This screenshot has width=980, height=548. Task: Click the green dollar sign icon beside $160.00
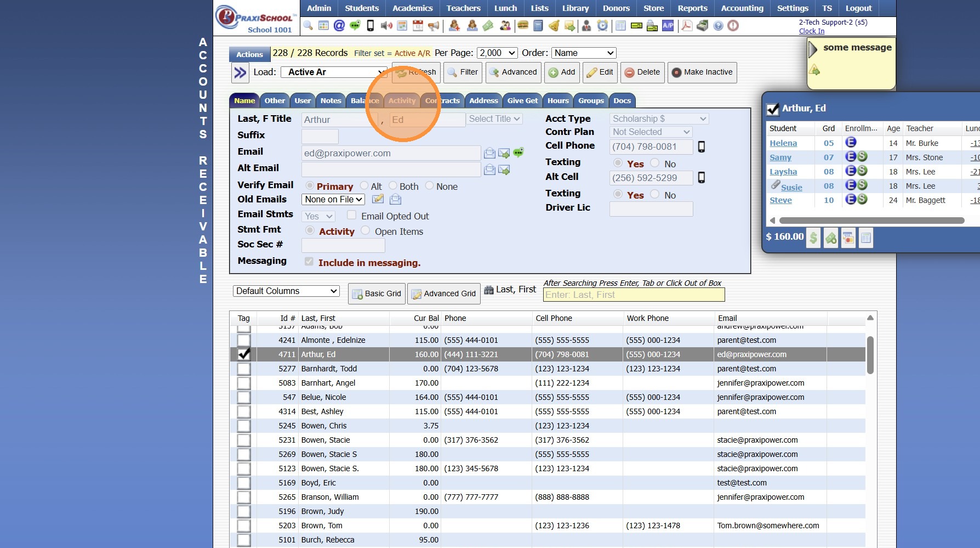pyautogui.click(x=813, y=238)
